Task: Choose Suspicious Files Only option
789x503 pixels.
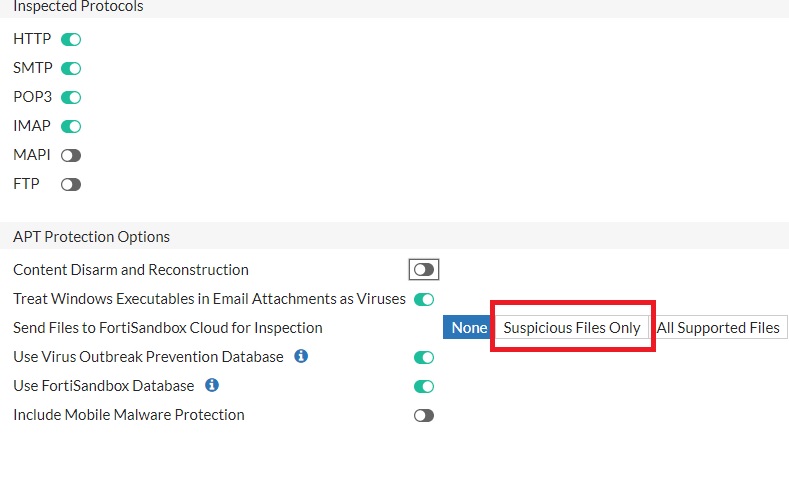Action: [x=572, y=328]
